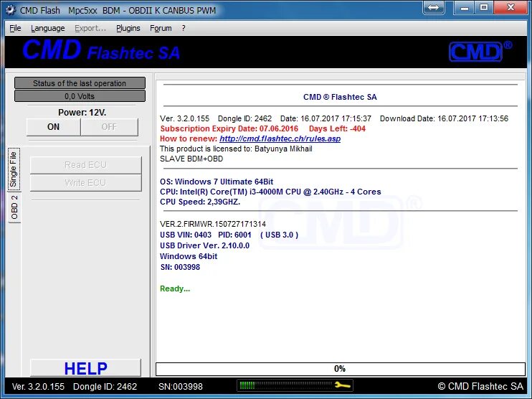
Task: Maximize the CMD Flash window
Action: 484,7
